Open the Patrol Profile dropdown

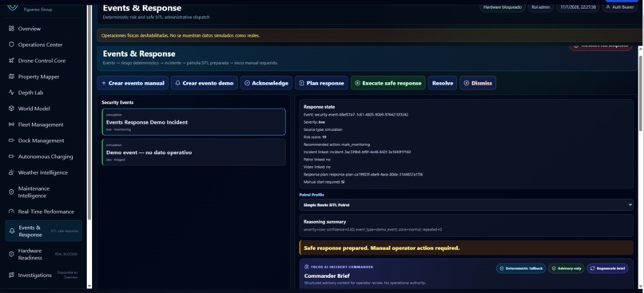(466, 204)
